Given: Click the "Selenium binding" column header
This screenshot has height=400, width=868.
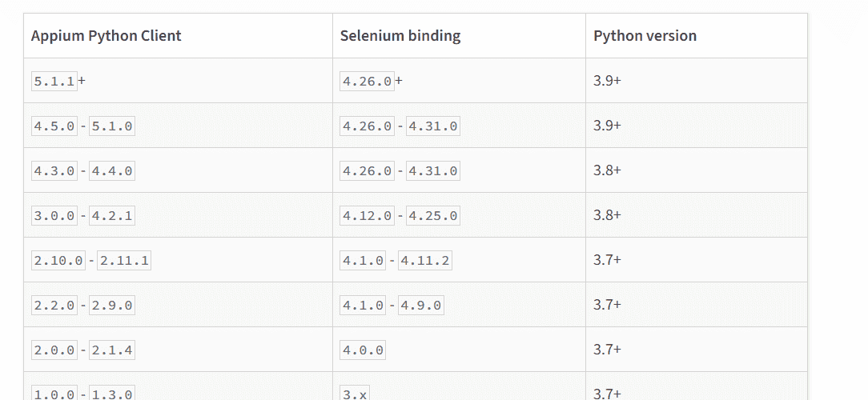Looking at the screenshot, I should (400, 36).
